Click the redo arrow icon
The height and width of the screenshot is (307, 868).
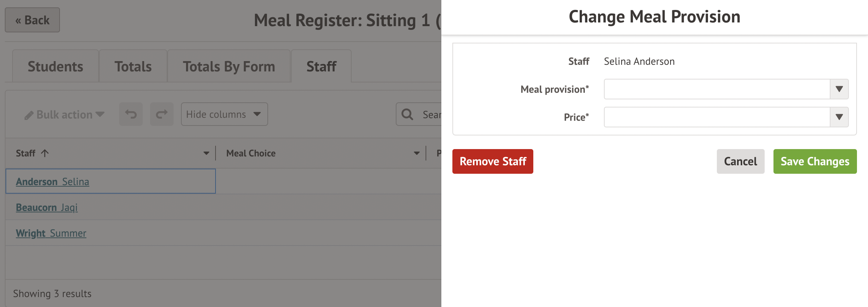pos(161,114)
